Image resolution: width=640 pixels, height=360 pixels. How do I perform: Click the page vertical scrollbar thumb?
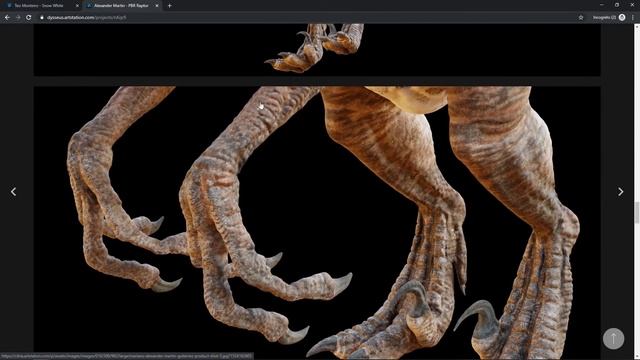click(637, 213)
